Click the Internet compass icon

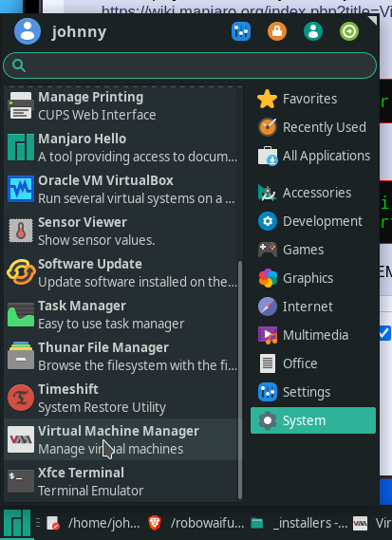pyautogui.click(x=268, y=307)
